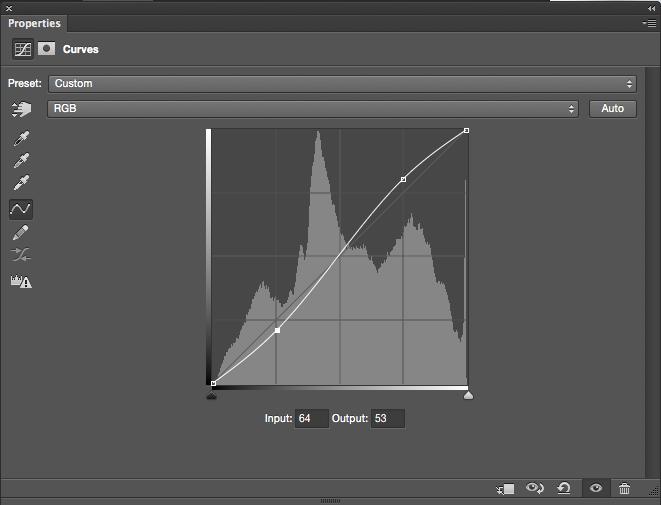This screenshot has width=661, height=505.
Task: Click the Output value field
Action: pyautogui.click(x=387, y=418)
